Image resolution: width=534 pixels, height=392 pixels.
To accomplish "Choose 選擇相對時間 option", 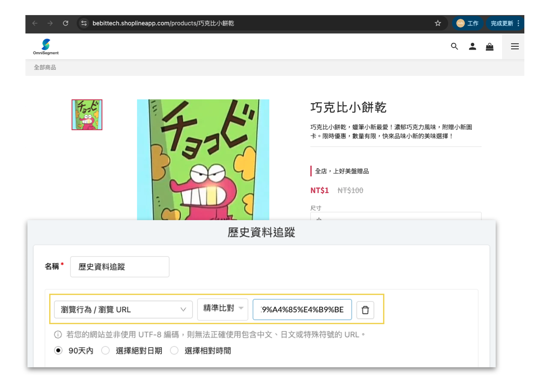I will [x=174, y=350].
